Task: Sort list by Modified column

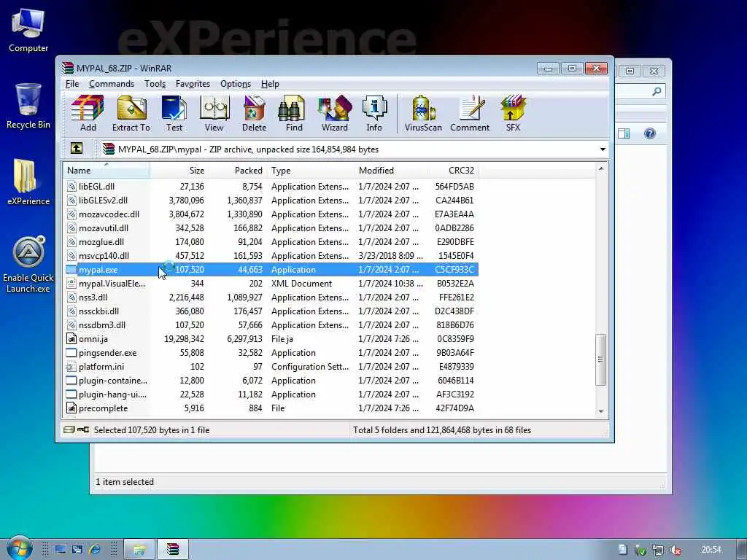Action: click(391, 171)
